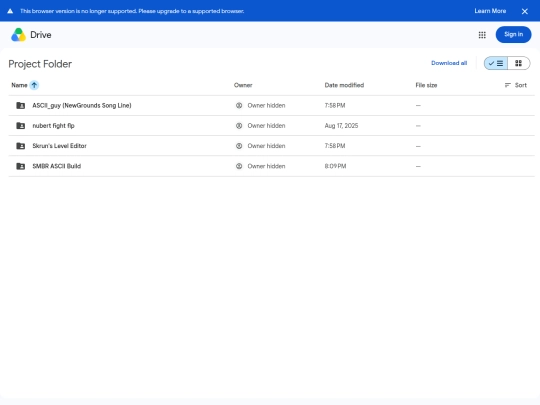
Task: Click the warning triangle icon in banner
Action: coord(10,11)
